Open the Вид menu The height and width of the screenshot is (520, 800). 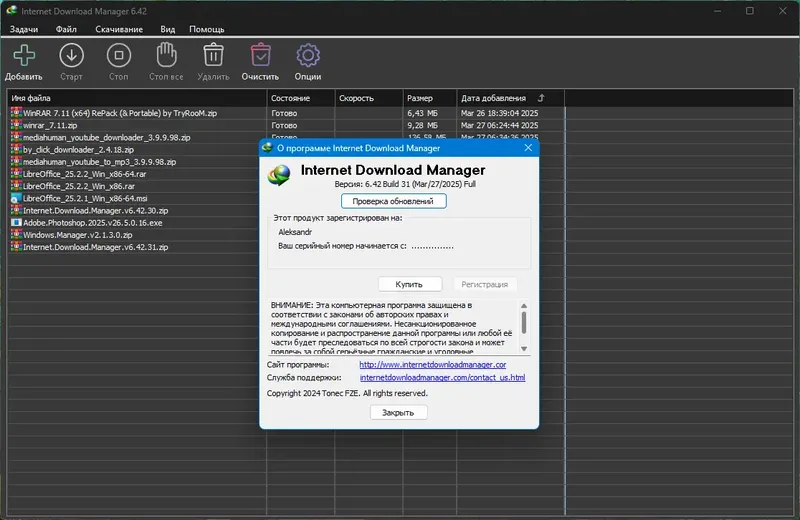point(167,29)
